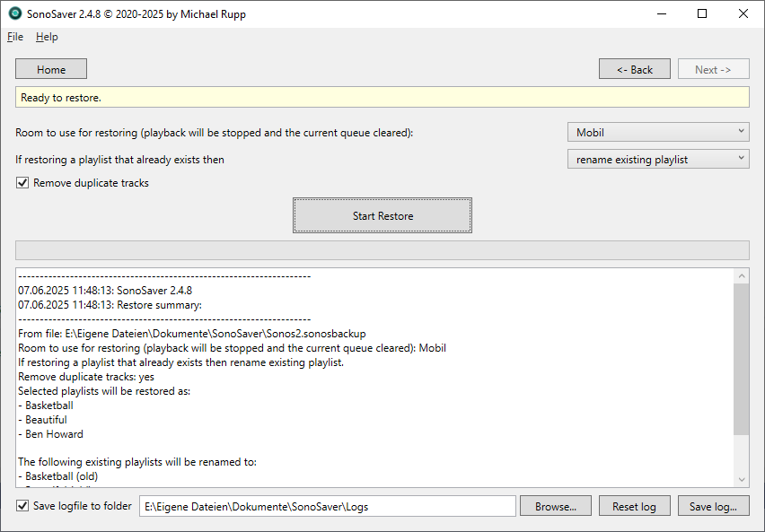Click inside the restore summary log area

[359, 377]
